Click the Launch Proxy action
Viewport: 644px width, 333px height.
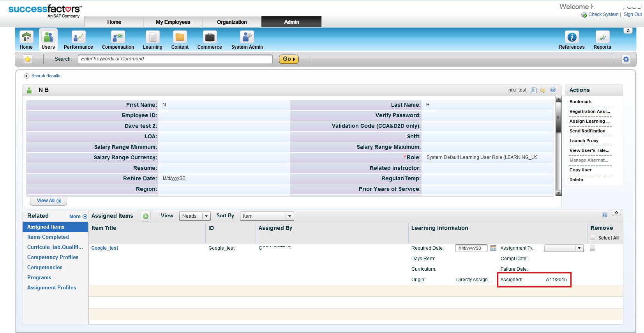(584, 141)
